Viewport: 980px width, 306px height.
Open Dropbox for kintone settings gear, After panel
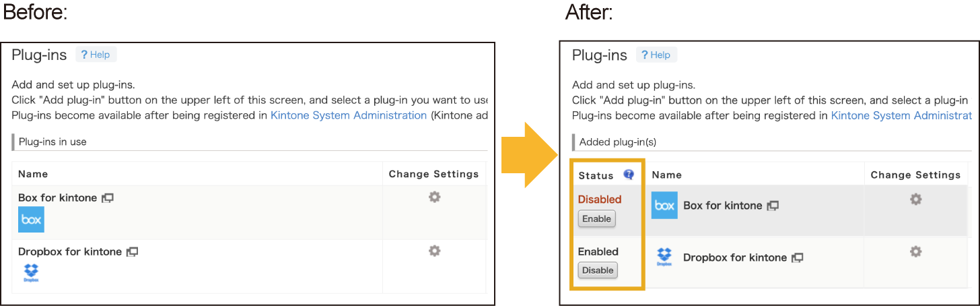click(915, 251)
